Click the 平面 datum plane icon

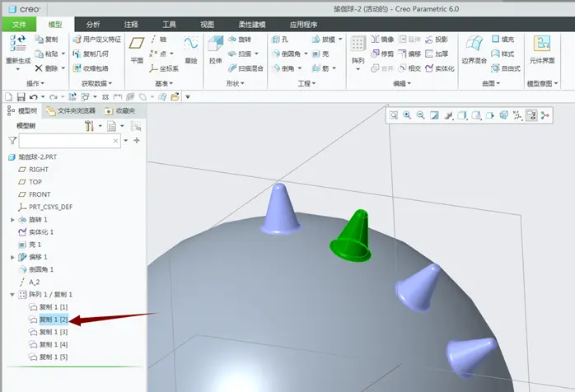pyautogui.click(x=137, y=44)
